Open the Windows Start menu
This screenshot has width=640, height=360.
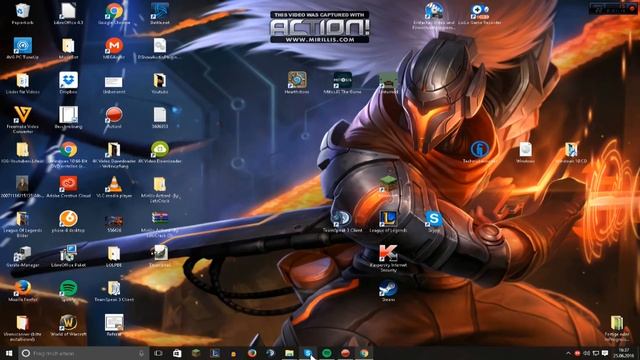[9, 353]
